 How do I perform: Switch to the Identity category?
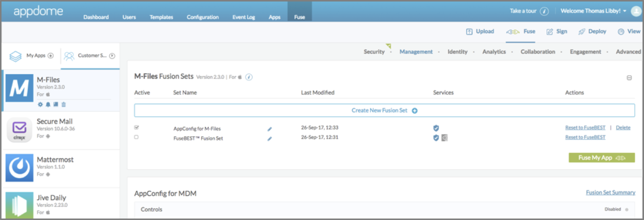click(x=457, y=52)
